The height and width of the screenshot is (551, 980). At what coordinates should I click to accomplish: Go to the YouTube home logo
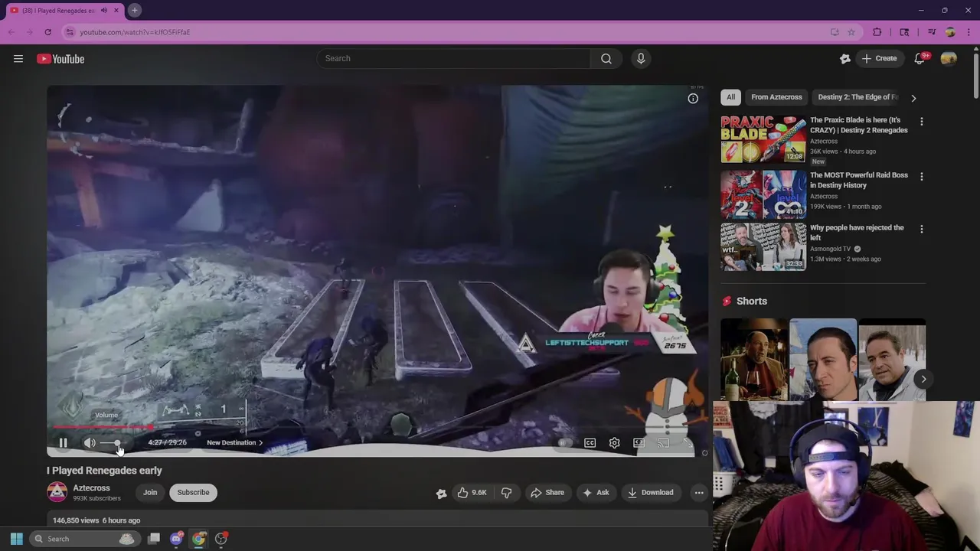60,59
